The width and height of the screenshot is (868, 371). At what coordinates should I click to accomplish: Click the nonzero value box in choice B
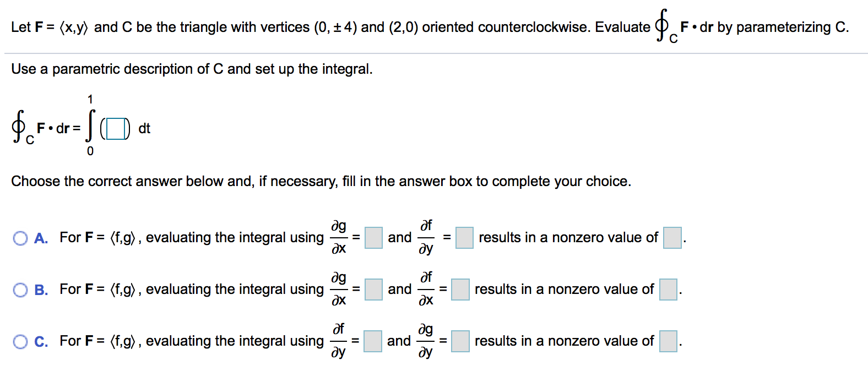coord(668,290)
